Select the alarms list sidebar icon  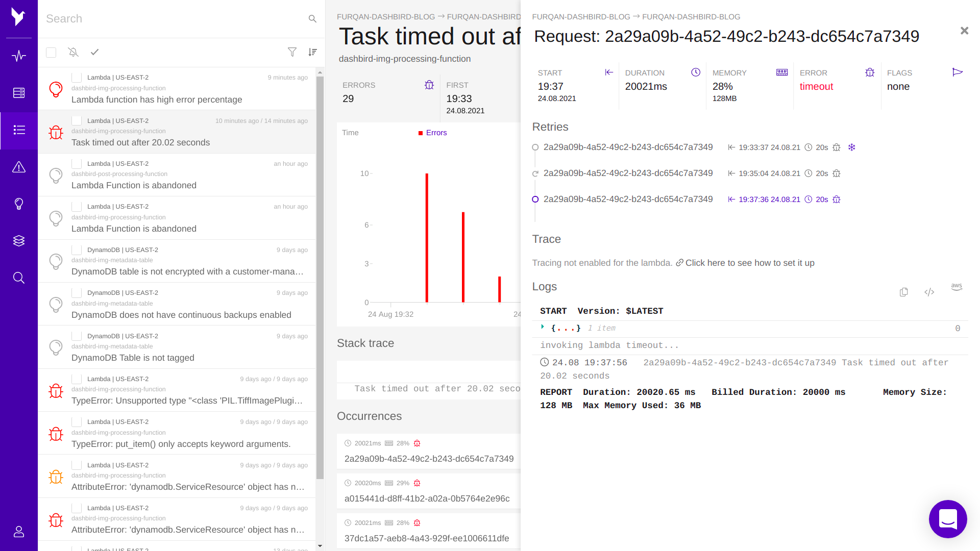click(19, 130)
